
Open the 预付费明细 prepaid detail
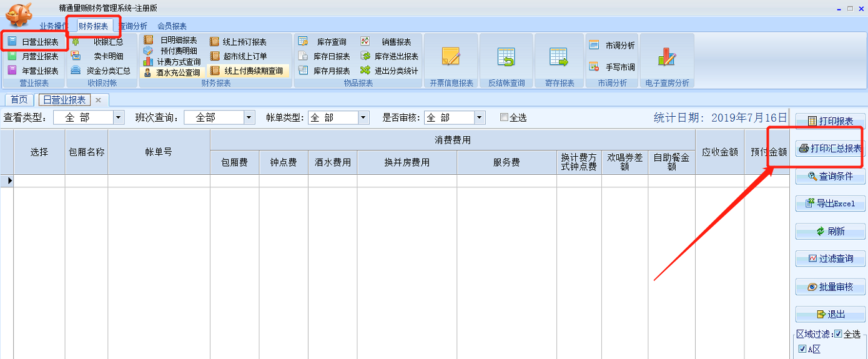pos(171,51)
